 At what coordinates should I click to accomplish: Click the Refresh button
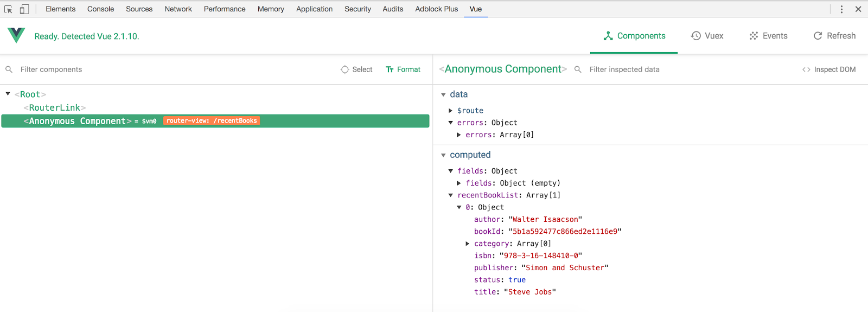coord(834,36)
